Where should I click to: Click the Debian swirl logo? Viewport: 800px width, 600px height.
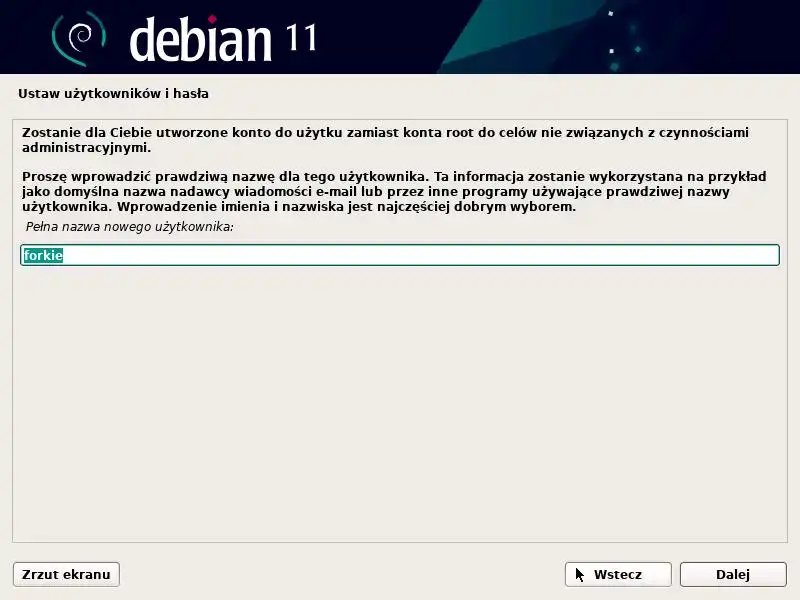pyautogui.click(x=79, y=39)
